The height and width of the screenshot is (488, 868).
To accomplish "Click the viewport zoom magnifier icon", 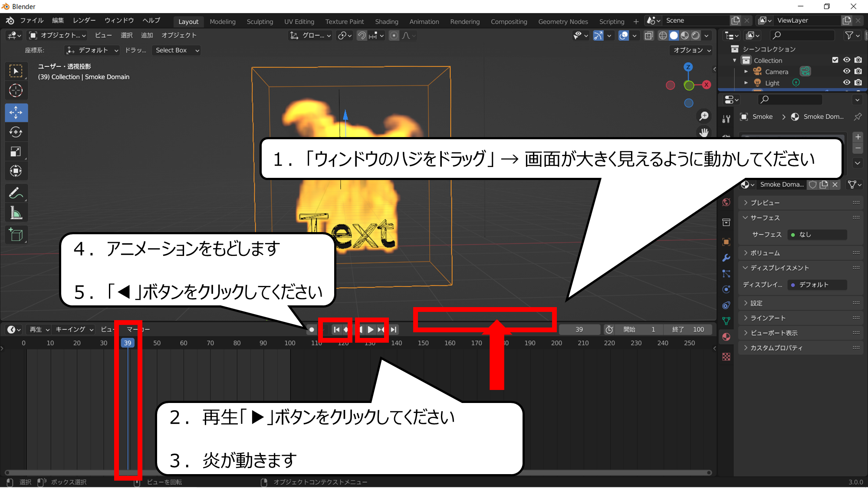I will pos(704,116).
